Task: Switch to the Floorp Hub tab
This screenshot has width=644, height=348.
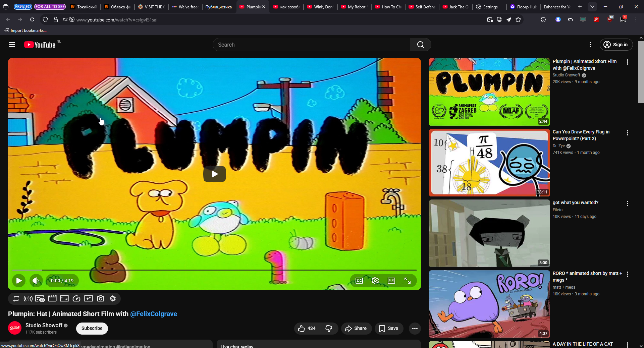Action: coord(523,7)
